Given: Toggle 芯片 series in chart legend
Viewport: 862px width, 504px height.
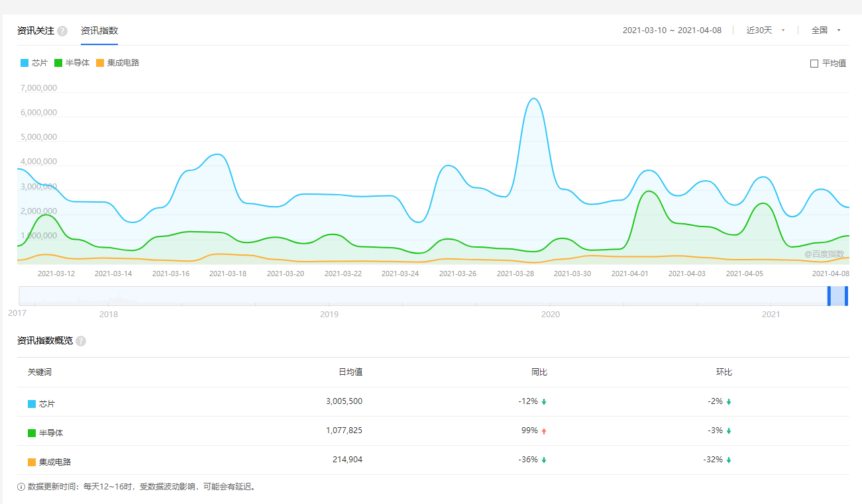Looking at the screenshot, I should 34,63.
